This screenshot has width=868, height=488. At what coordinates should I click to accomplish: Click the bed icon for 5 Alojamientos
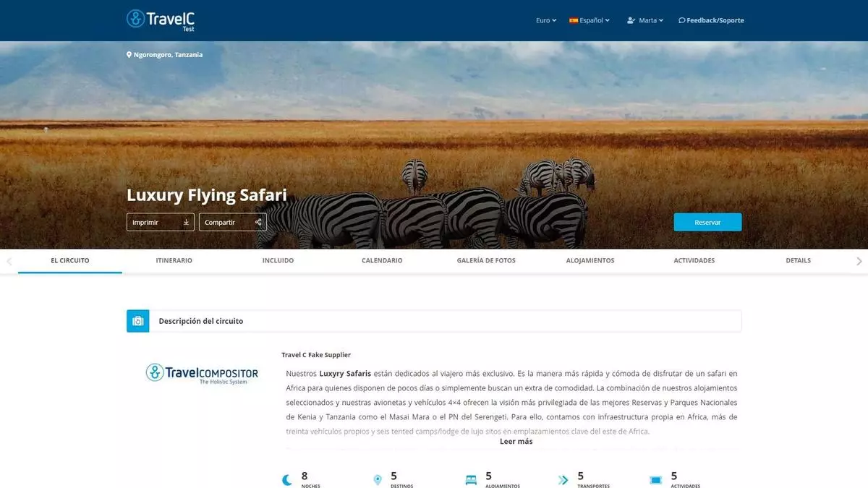click(x=471, y=480)
